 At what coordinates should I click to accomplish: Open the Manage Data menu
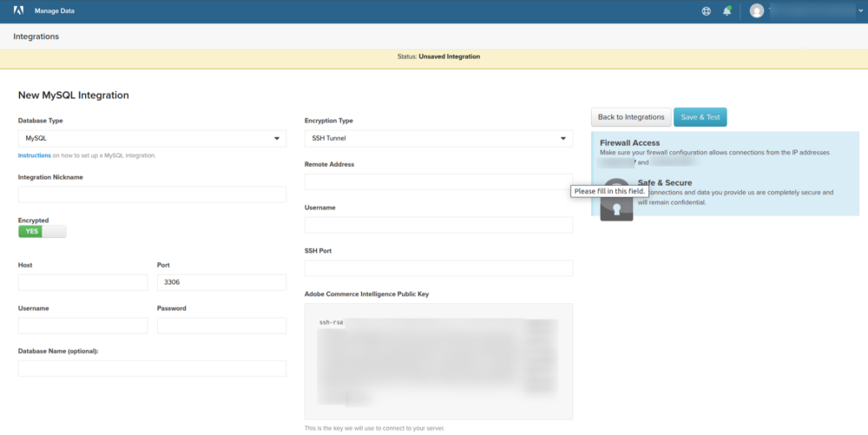point(54,11)
